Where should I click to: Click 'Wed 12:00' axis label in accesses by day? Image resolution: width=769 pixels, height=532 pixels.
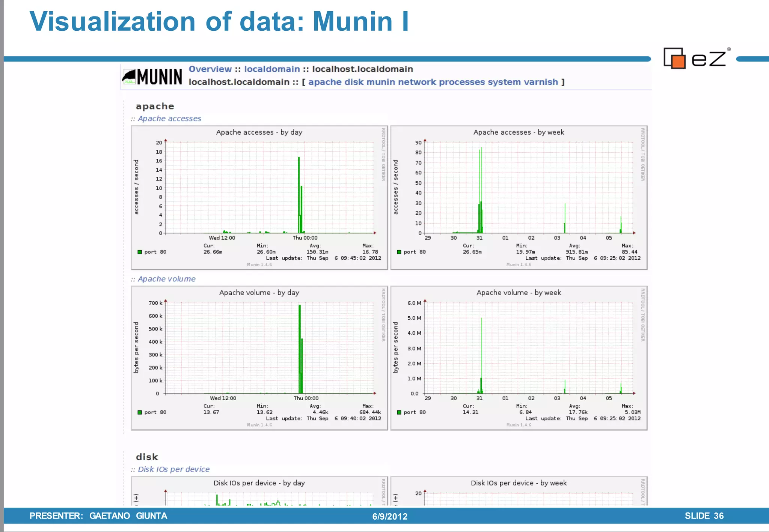[222, 238]
